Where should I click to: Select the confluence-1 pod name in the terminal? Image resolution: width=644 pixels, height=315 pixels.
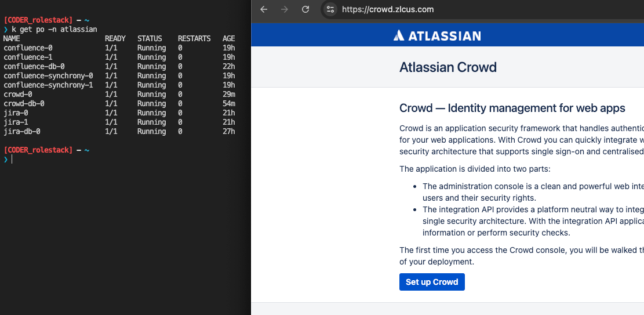click(x=28, y=57)
